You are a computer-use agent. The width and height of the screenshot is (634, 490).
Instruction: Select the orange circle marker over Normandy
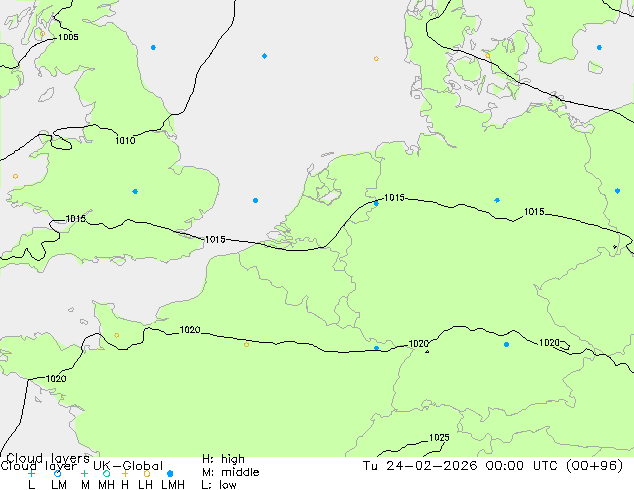click(x=117, y=335)
